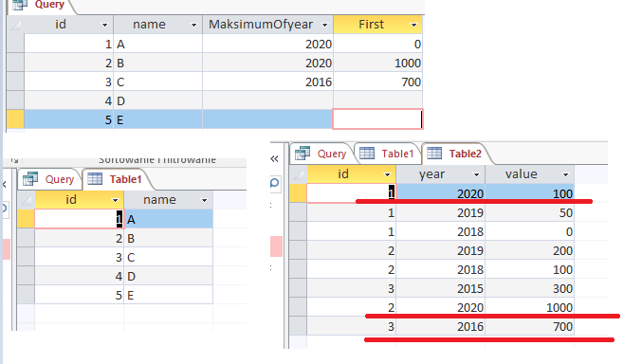The image size is (642, 364).
Task: Click name B in Query results
Action: pos(157,64)
